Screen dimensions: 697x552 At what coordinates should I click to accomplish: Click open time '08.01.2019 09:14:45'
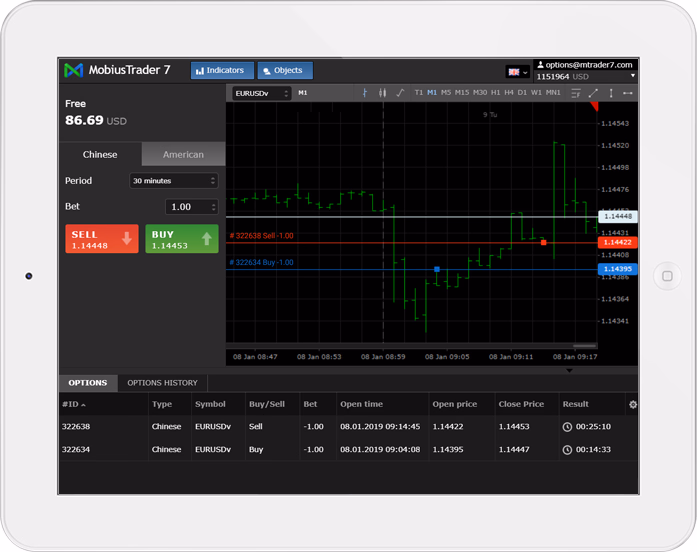click(x=380, y=427)
